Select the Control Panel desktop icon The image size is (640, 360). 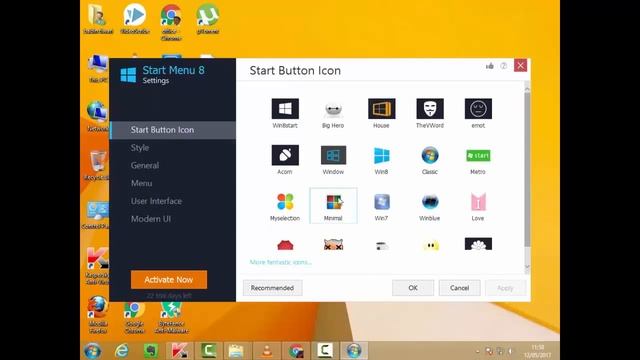click(96, 214)
